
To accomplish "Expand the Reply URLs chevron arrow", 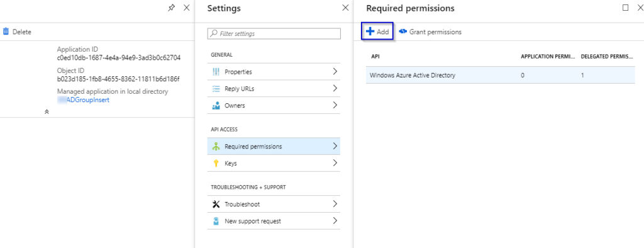I will point(335,88).
